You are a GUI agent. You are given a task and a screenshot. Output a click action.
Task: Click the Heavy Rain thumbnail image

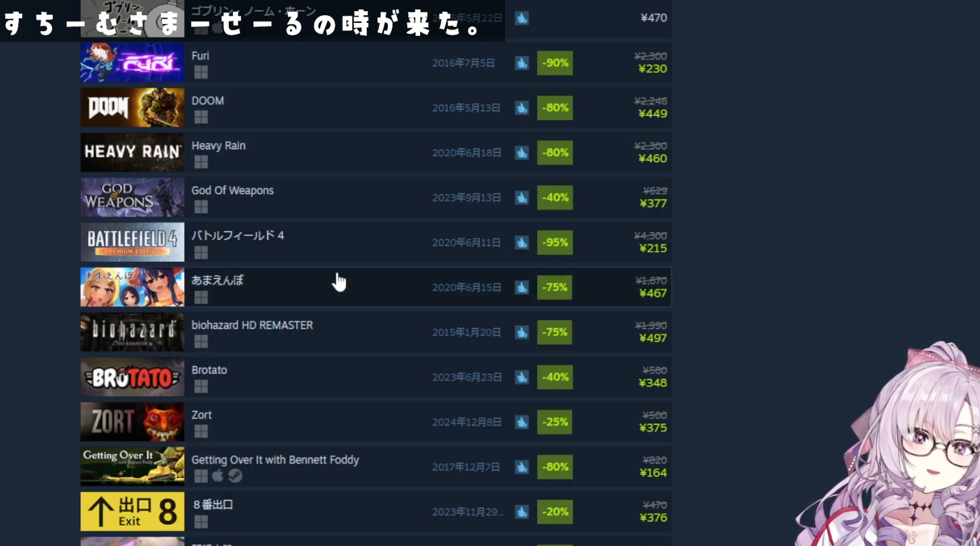click(x=132, y=153)
